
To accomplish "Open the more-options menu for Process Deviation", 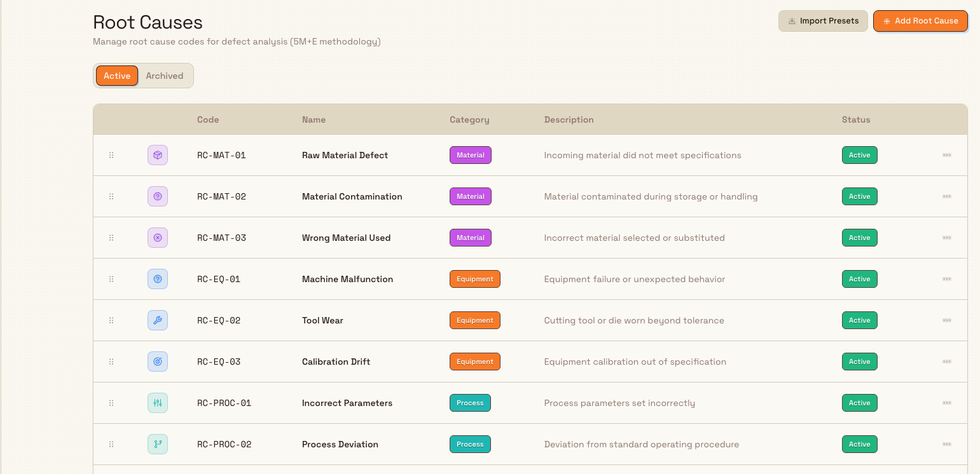I will 947,444.
